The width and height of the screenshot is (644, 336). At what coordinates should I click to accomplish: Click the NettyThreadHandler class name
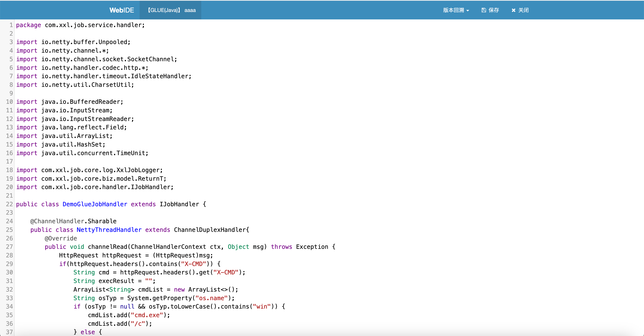point(109,230)
